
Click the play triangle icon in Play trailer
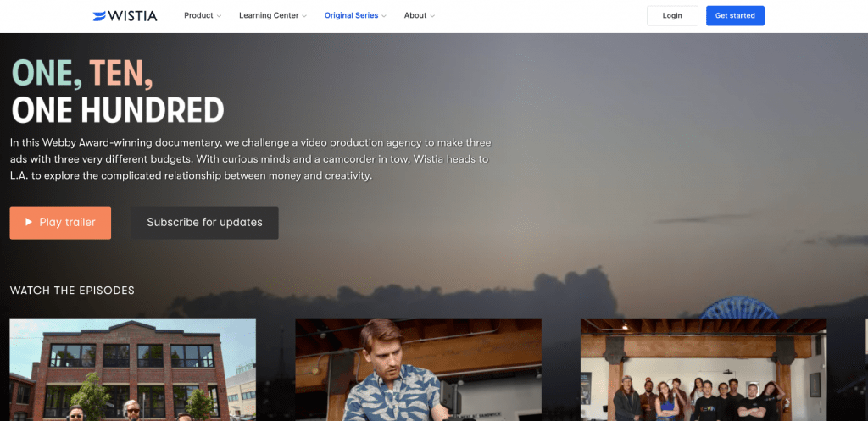click(29, 223)
